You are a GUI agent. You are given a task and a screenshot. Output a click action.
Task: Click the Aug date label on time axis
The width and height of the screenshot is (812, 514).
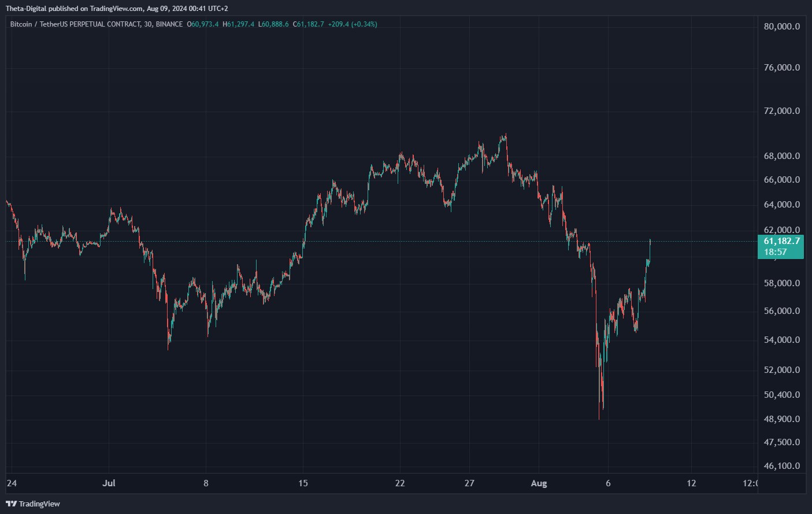539,483
